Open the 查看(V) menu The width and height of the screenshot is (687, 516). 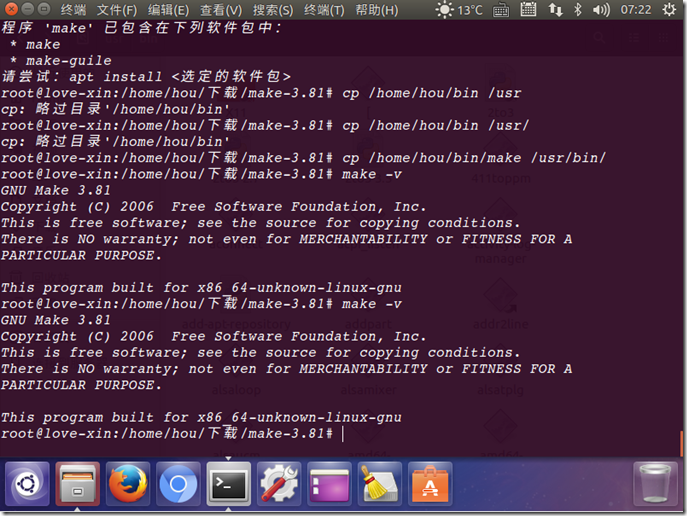point(220,10)
